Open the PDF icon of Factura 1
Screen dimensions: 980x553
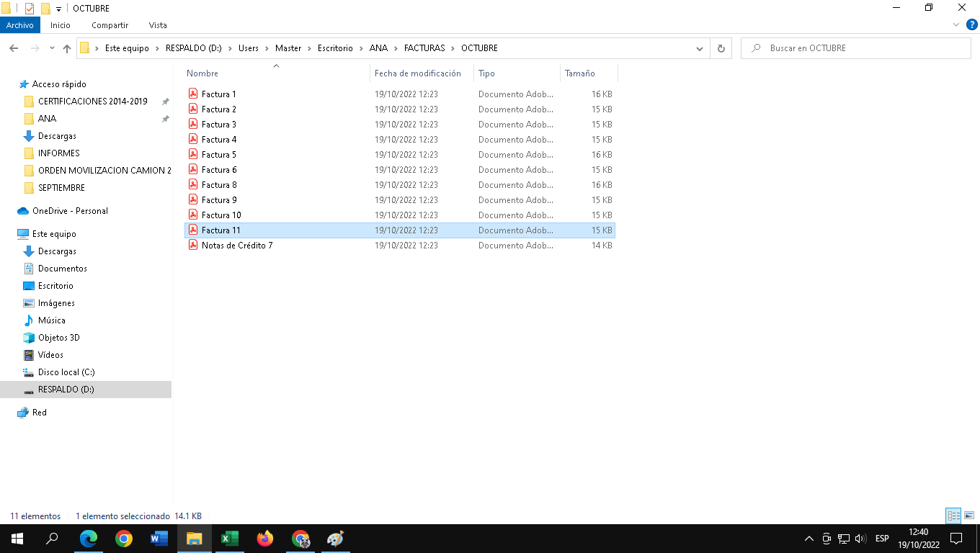(x=193, y=94)
